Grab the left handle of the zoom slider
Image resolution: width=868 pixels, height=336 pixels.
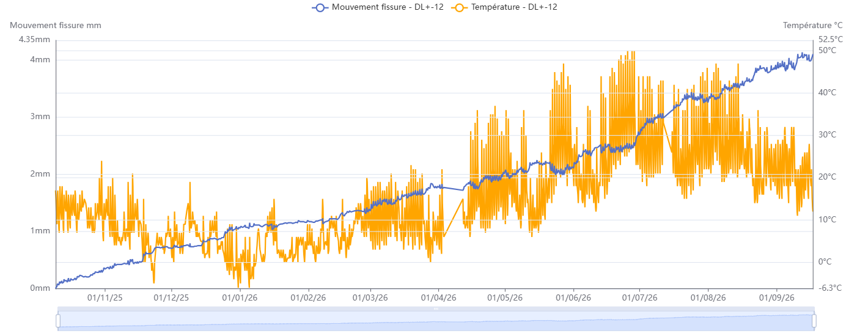point(58,321)
